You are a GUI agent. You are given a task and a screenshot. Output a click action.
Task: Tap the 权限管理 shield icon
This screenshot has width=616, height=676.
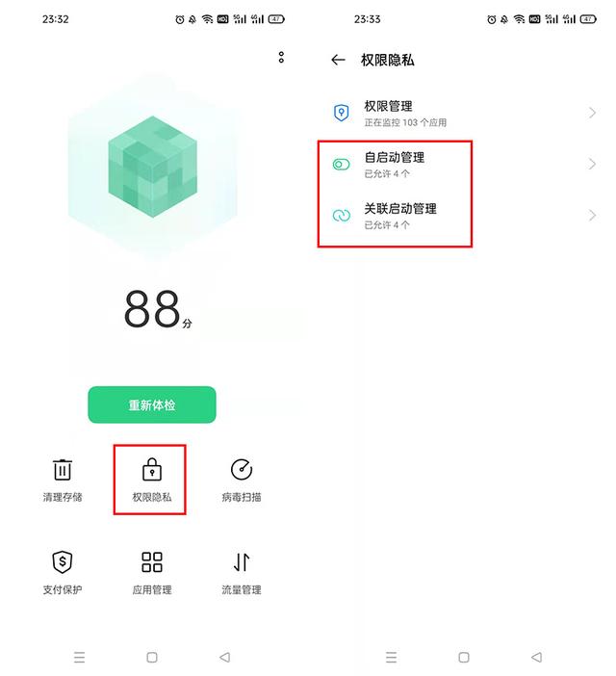(x=341, y=113)
